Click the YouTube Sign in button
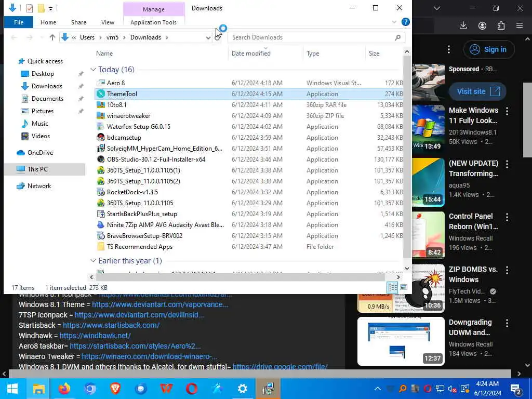532x399 pixels. click(x=488, y=49)
